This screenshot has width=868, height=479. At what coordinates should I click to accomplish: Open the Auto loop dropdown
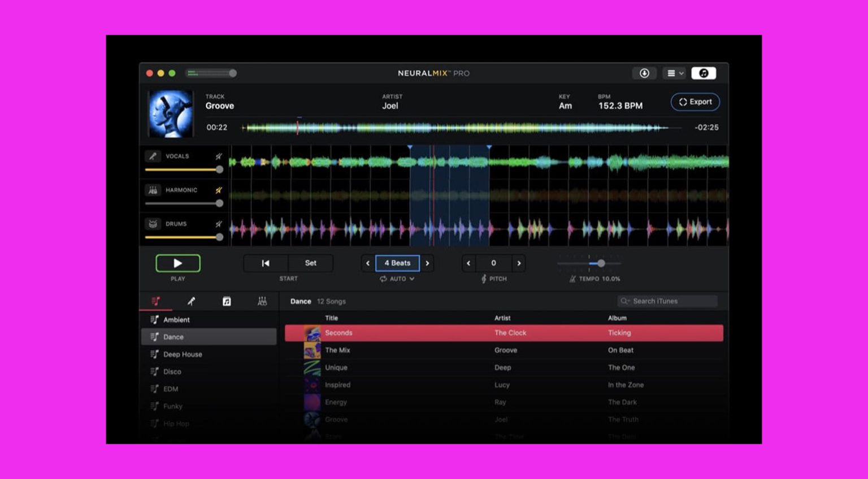[397, 278]
